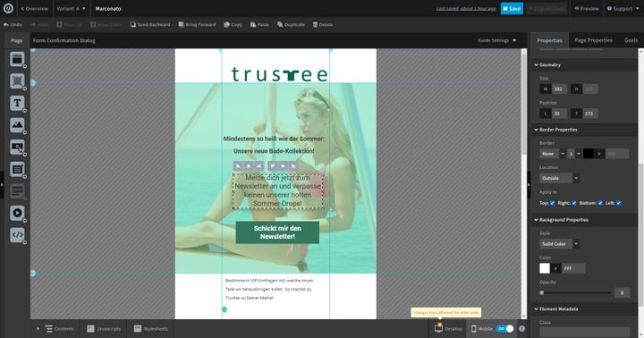Click the trustee logo on canvas
This screenshot has width=644, height=338.
click(279, 74)
